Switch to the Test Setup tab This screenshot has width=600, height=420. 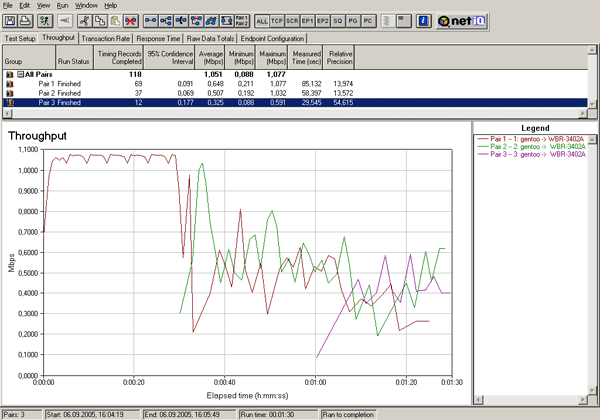(20, 39)
